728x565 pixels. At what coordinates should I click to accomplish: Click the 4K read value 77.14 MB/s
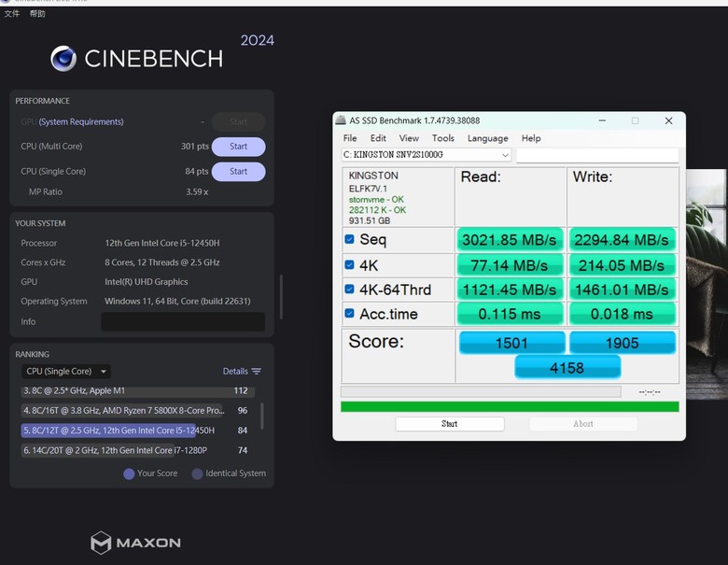510,265
